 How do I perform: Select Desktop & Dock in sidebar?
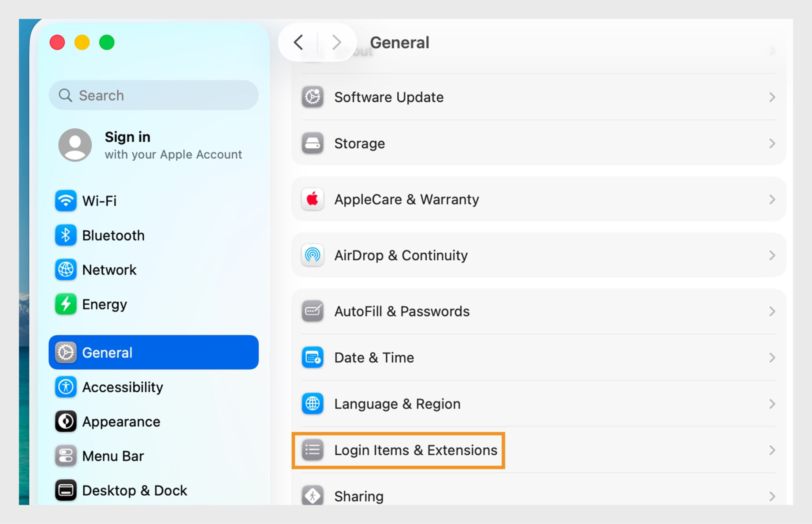click(x=134, y=490)
